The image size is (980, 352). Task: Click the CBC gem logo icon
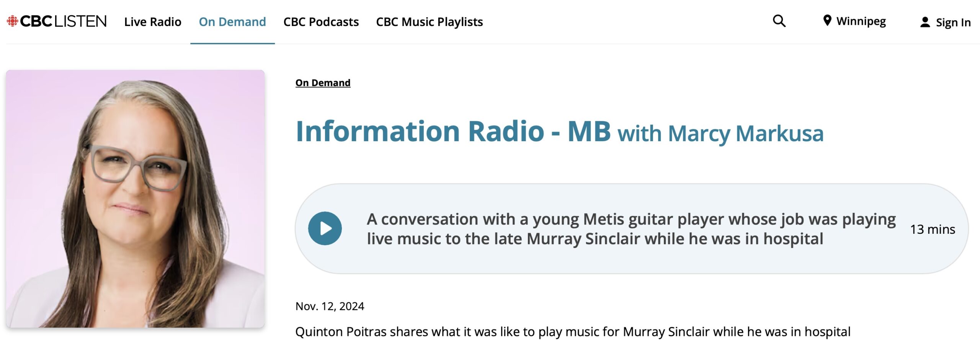12,21
